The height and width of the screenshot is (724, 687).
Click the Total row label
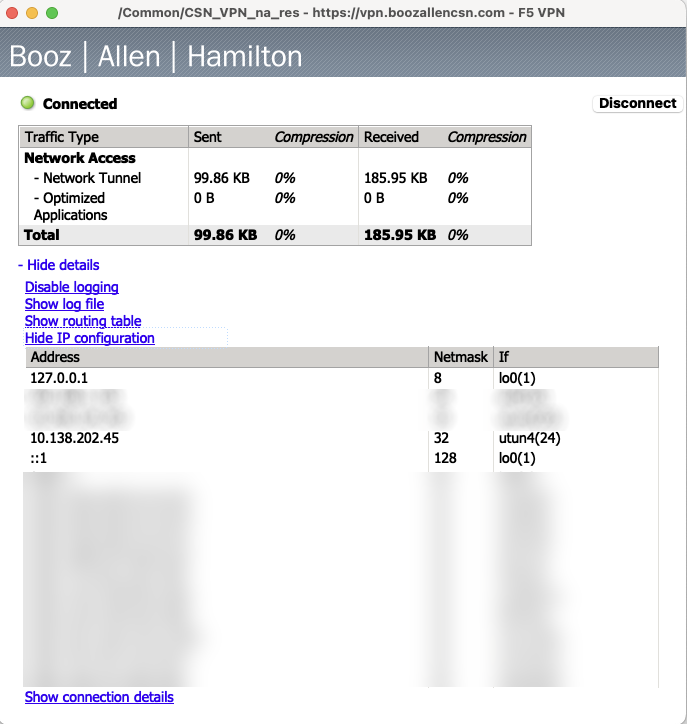click(x=42, y=235)
